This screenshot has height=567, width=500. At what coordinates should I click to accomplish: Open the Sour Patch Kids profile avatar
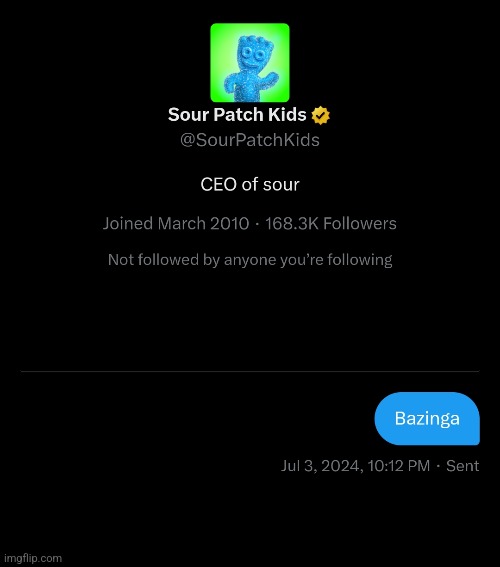point(250,63)
